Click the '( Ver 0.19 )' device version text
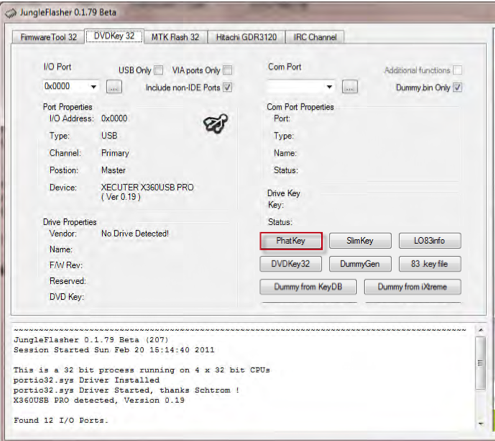The height and width of the screenshot is (441, 495). tap(121, 197)
